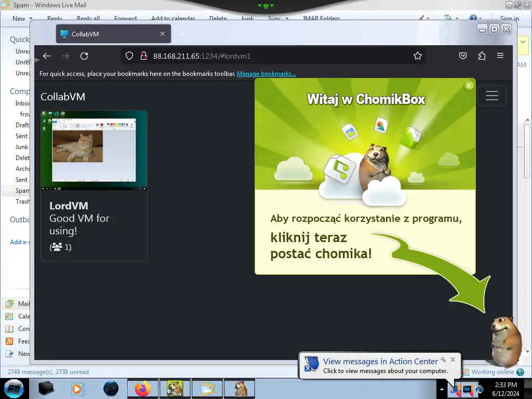Open IMAP Folders in Windows Live Mail
Screen dimensions: 532x399
(x=321, y=19)
